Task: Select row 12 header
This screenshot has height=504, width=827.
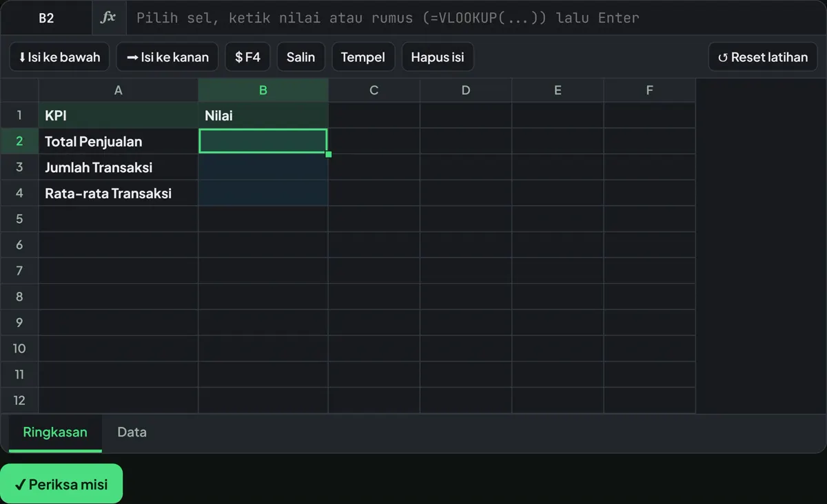Action: [x=19, y=400]
